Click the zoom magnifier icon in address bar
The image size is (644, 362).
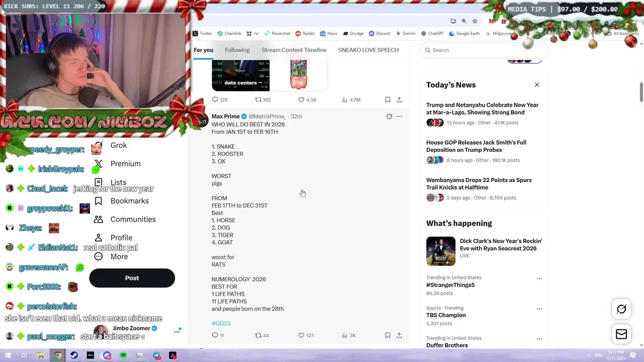[x=464, y=21]
